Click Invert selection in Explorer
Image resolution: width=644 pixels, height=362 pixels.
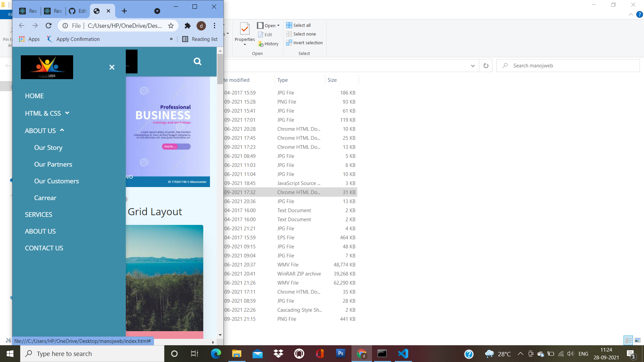coord(305,43)
